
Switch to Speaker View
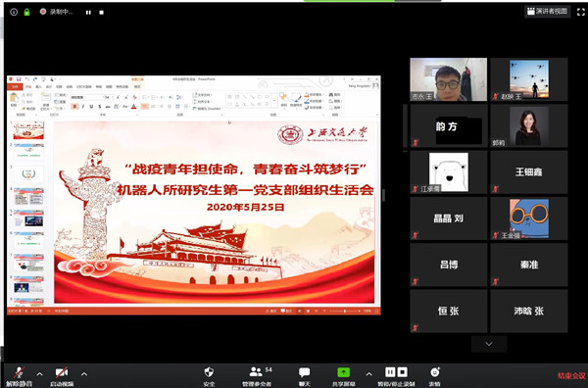coord(548,11)
